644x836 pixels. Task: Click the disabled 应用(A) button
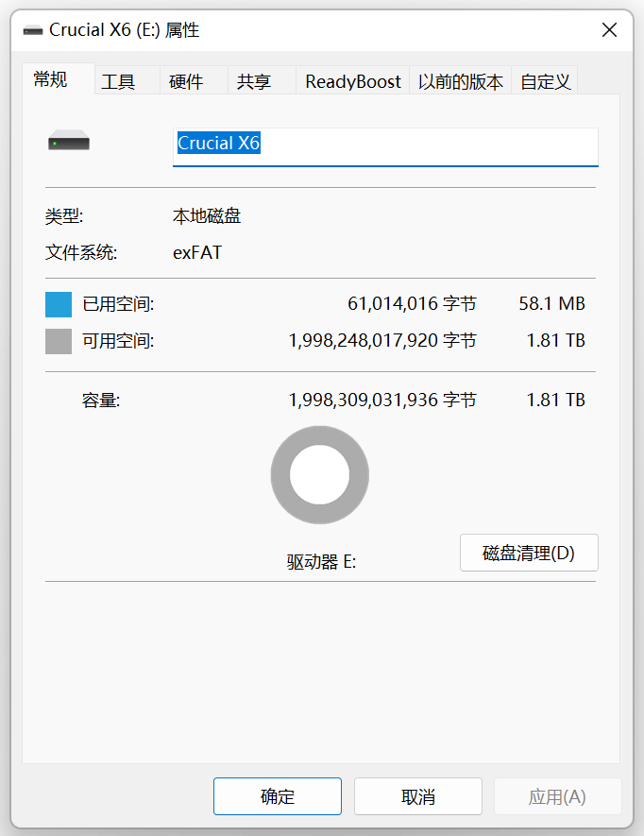click(558, 795)
